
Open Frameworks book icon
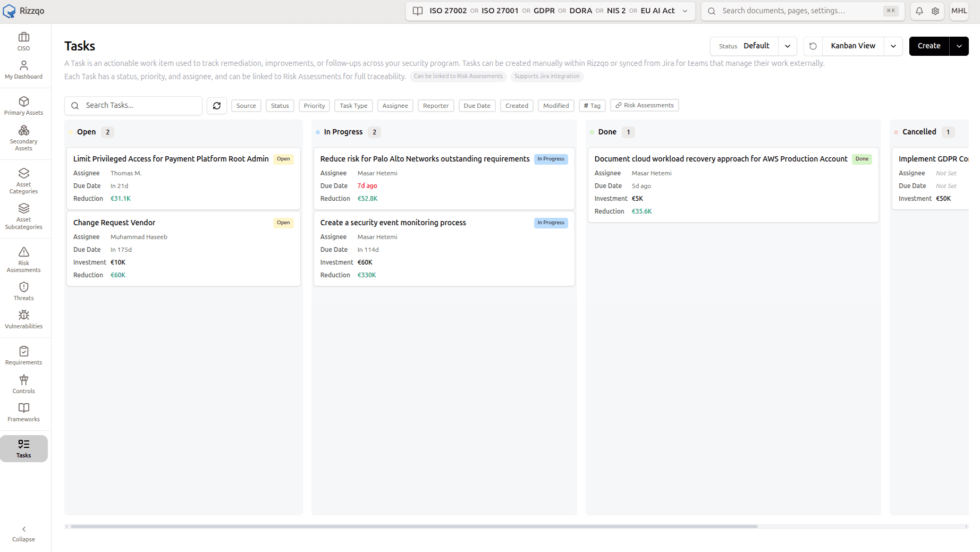24,408
